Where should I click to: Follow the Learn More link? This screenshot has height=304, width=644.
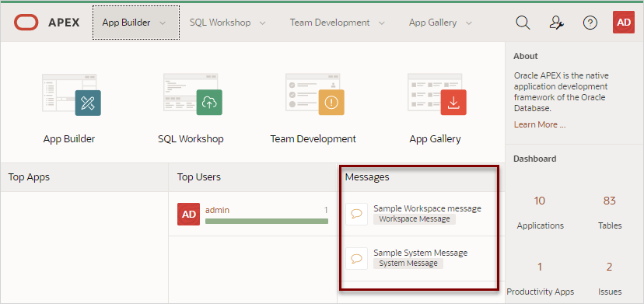pos(540,124)
